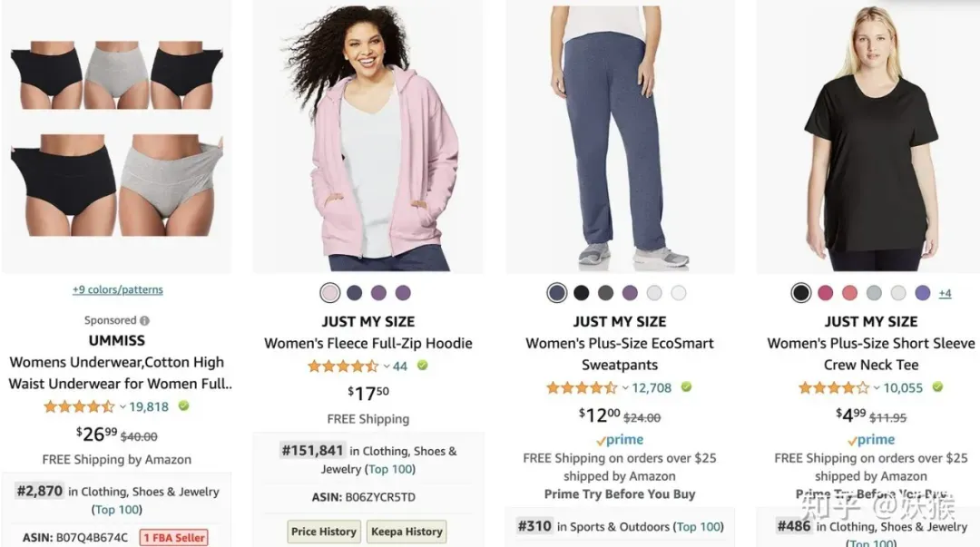Click green verified checkmark beside 19,818 ratings

(183, 405)
